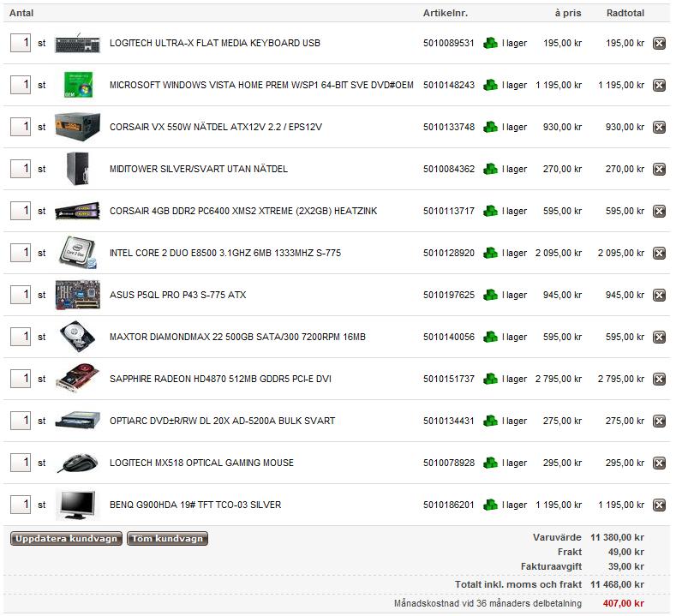
Task: Click stock icon for BenQ monitor
Action: 491,505
